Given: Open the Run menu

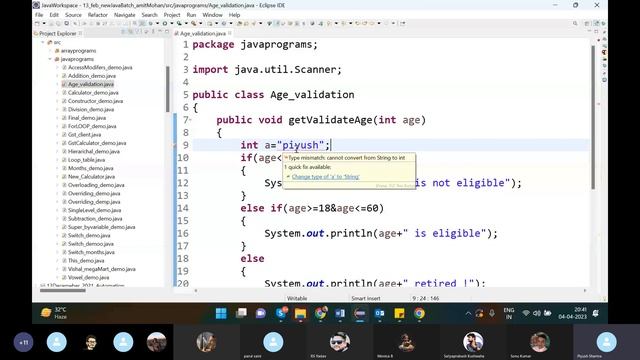Looking at the screenshot, I should click(191, 15).
